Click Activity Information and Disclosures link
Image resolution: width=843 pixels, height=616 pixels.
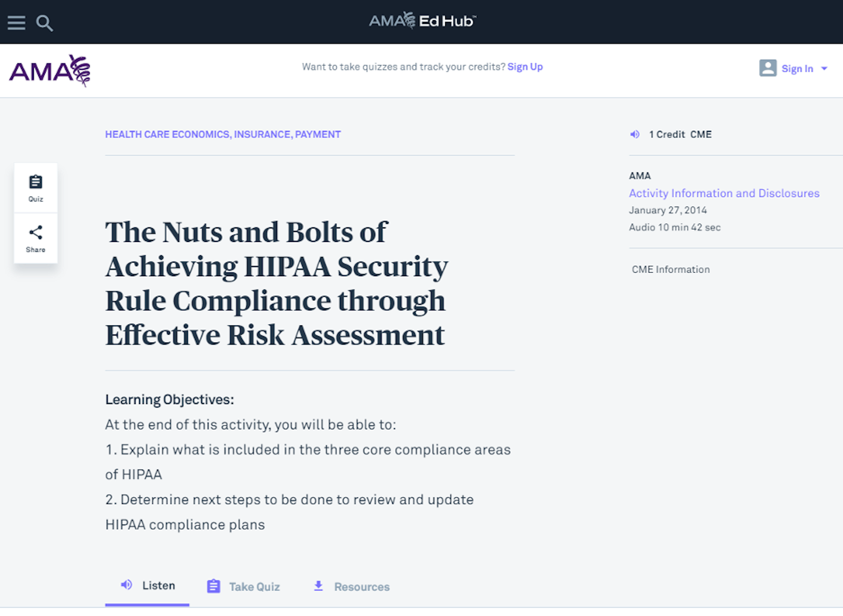click(724, 192)
